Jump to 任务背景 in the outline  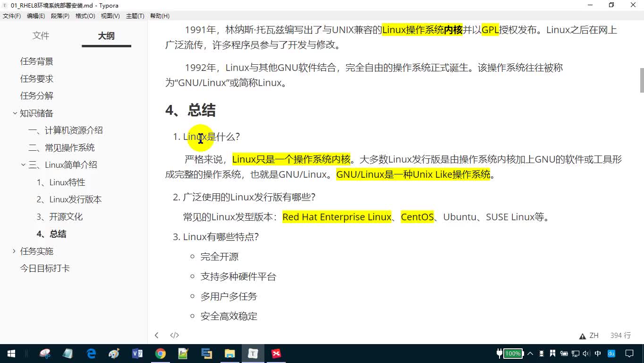pos(36,61)
